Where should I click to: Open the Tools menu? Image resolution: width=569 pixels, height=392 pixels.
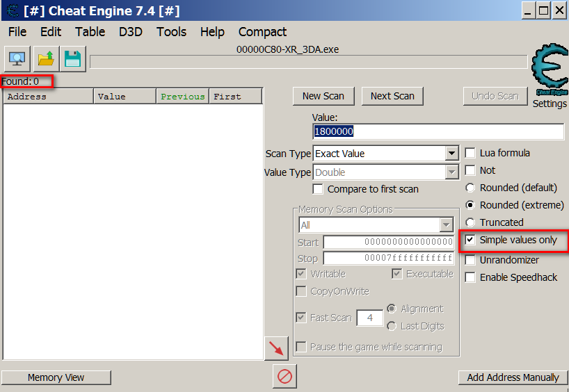click(171, 32)
